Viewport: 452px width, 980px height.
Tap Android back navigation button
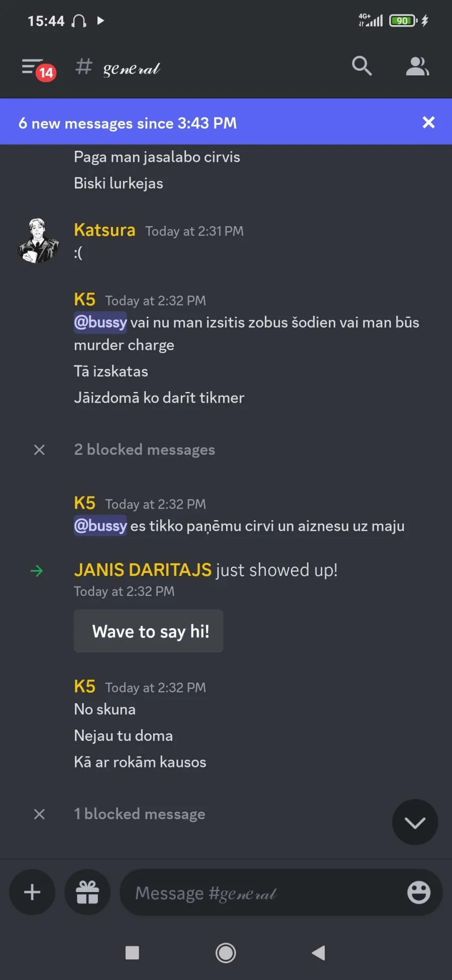(318, 952)
